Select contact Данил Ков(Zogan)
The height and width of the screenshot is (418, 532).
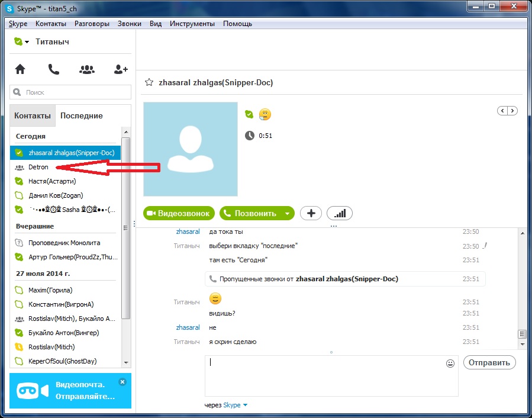tap(66, 195)
